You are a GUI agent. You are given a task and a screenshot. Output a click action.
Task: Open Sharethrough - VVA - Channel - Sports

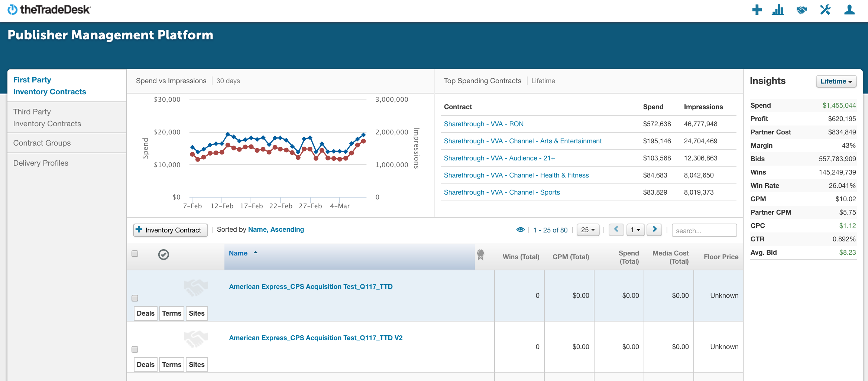pyautogui.click(x=502, y=192)
